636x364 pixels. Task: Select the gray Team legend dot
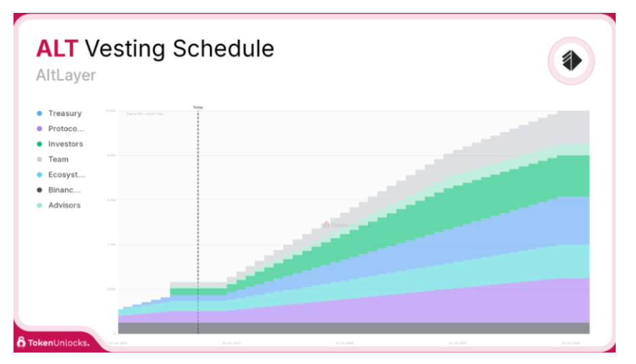coord(39,160)
